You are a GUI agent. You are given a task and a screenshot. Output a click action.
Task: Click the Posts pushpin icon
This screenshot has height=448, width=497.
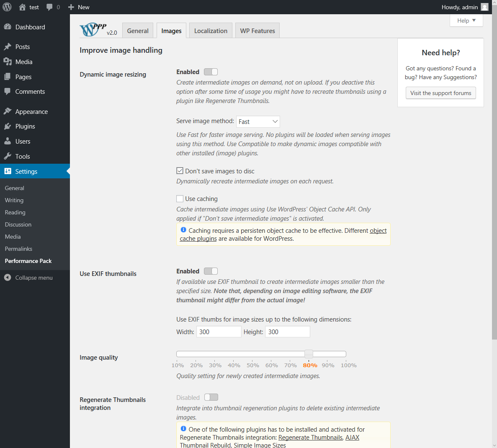(x=8, y=46)
